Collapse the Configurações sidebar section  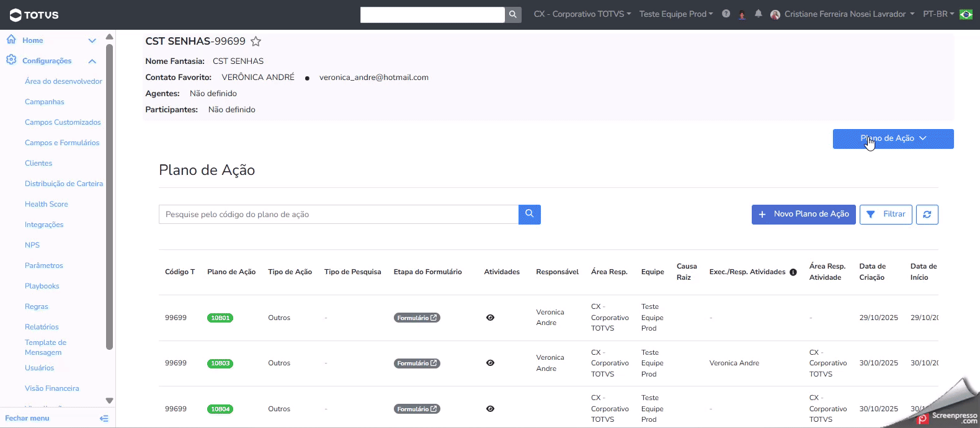[92, 61]
